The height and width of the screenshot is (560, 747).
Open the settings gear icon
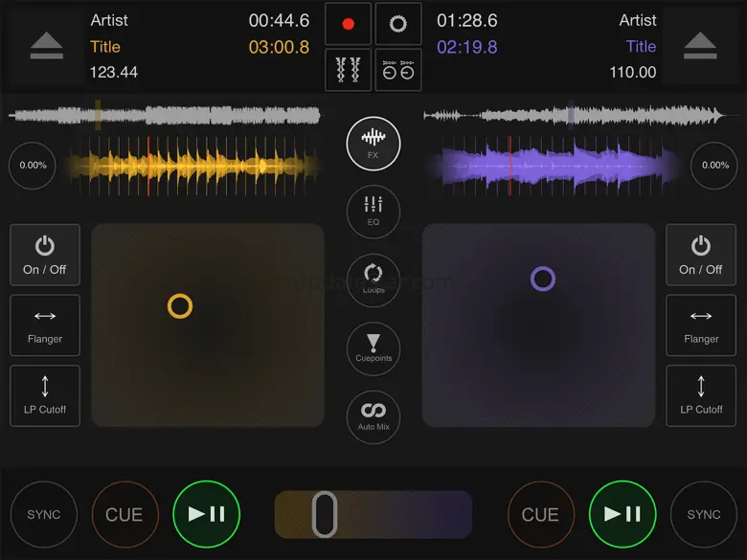[x=397, y=24]
